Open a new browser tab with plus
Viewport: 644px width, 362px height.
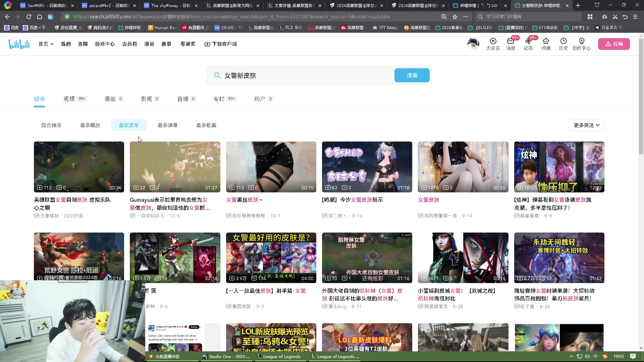pyautogui.click(x=578, y=5)
